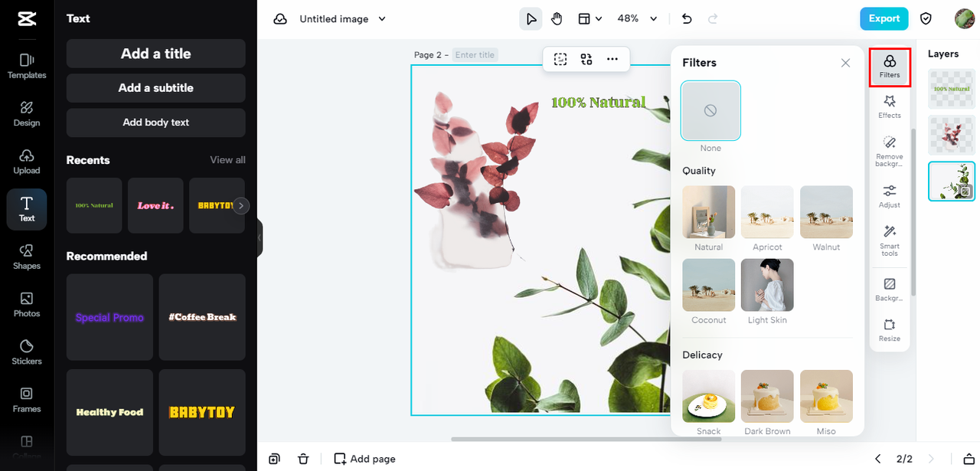Image resolution: width=980 pixels, height=471 pixels.
Task: Open the Adjust tool tab
Action: [890, 195]
